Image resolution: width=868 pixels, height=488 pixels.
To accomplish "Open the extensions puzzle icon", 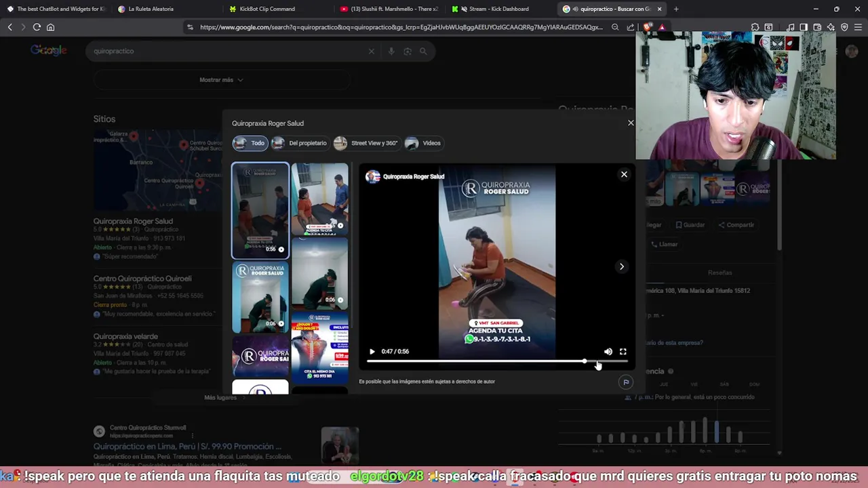I will coord(755,27).
